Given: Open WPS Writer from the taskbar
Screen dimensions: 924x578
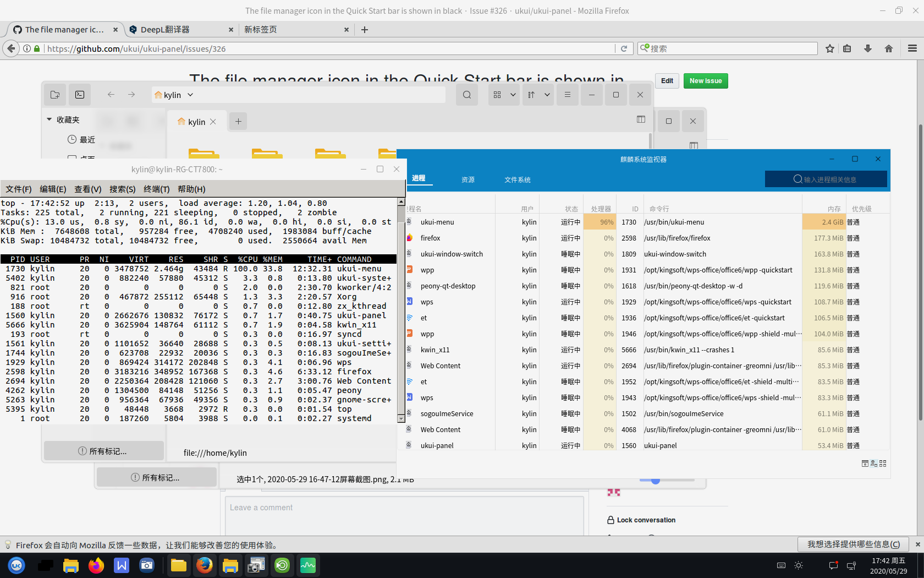Looking at the screenshot, I should [121, 565].
